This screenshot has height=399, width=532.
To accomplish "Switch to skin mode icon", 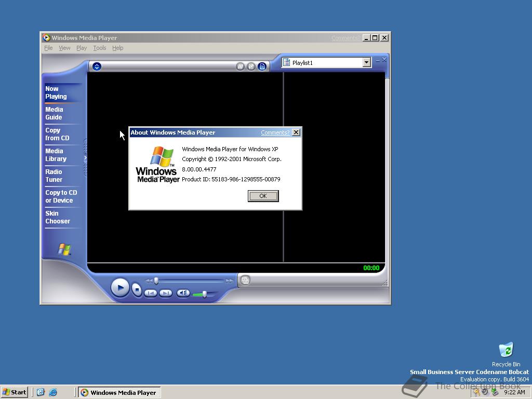I will point(245,280).
